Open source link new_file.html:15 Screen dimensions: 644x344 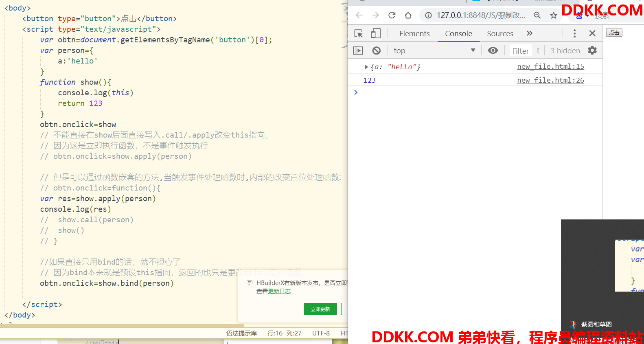[550, 66]
